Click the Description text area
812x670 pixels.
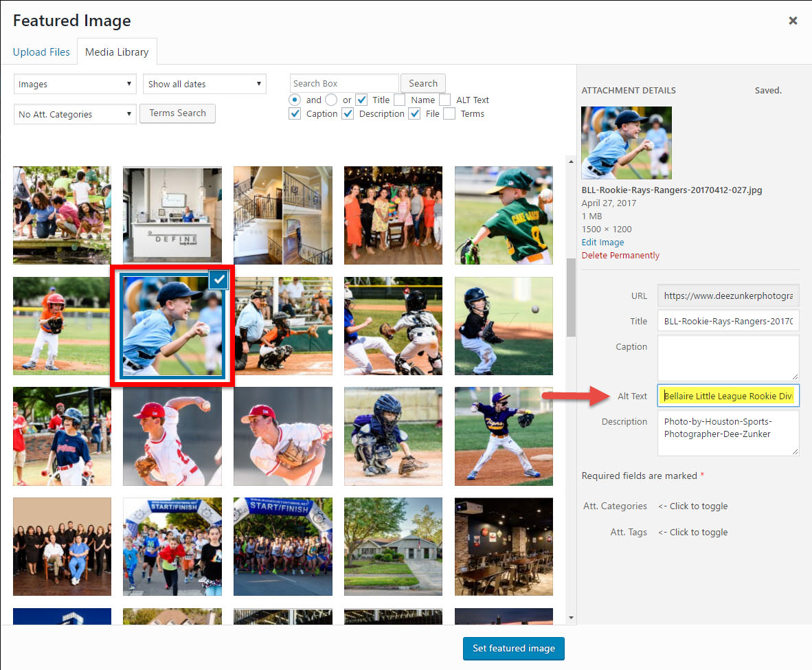[x=728, y=433]
